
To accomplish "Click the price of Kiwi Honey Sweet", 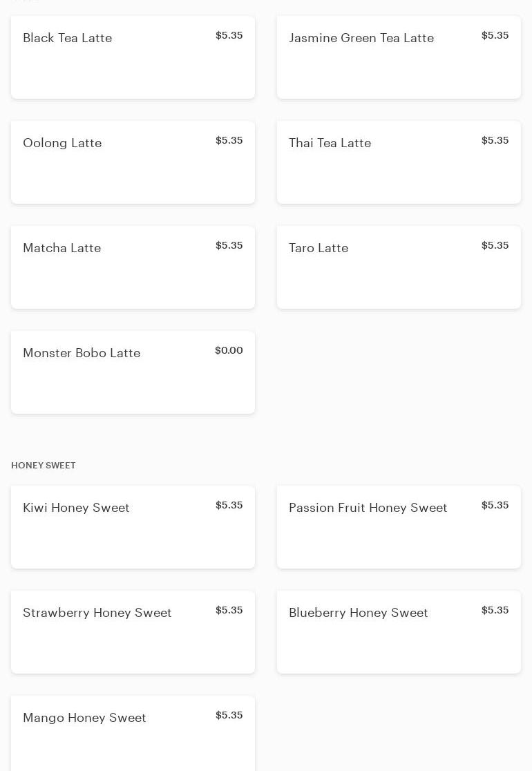I will click(x=229, y=505).
